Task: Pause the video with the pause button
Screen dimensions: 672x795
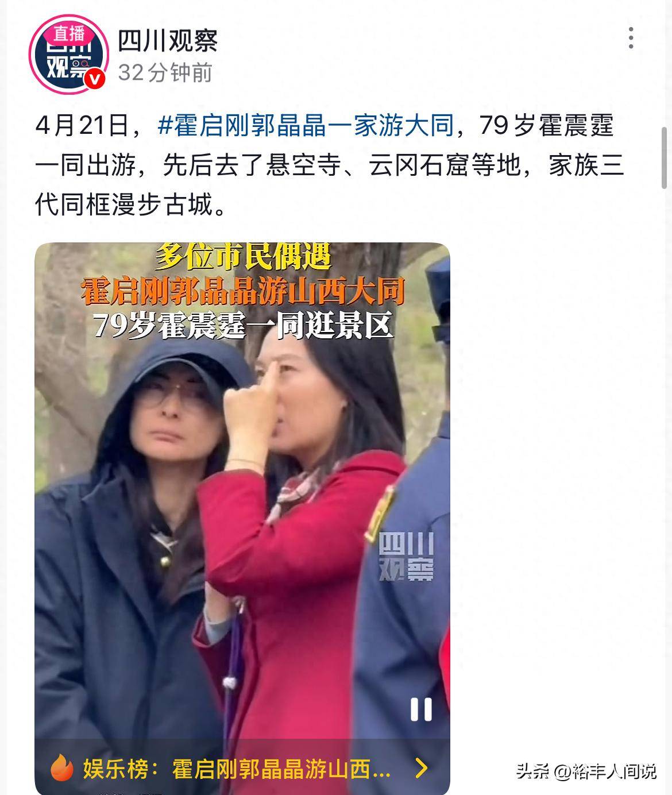Action: [x=421, y=709]
